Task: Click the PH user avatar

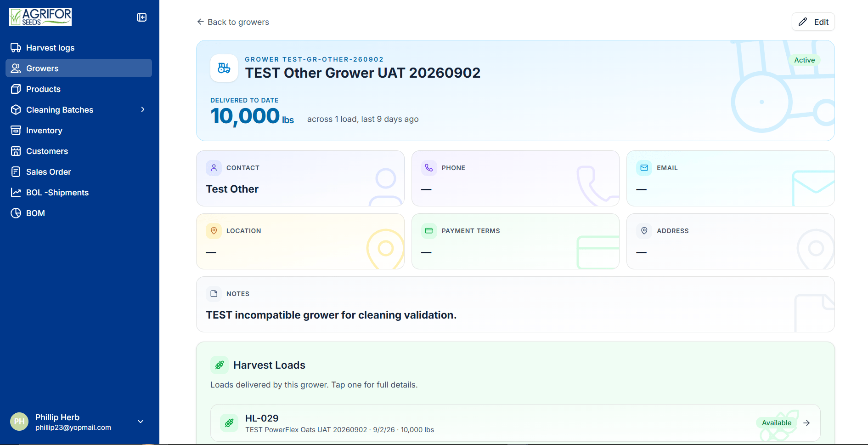Action: click(19, 422)
